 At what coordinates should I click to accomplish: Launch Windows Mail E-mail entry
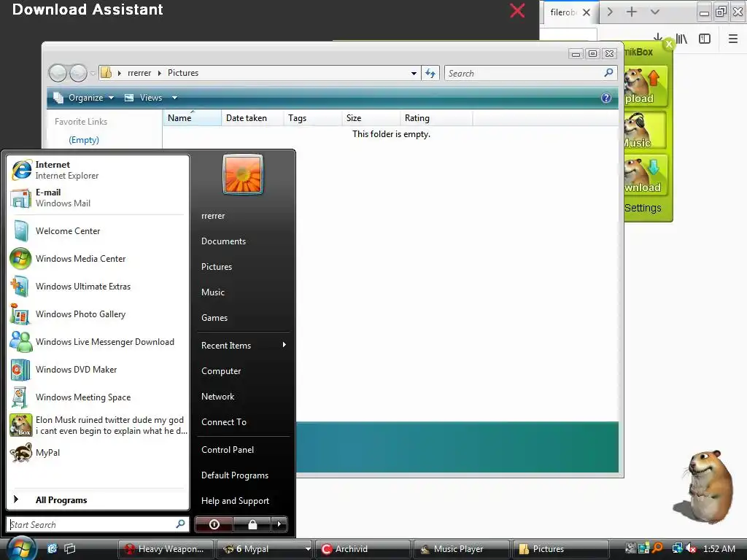98,198
